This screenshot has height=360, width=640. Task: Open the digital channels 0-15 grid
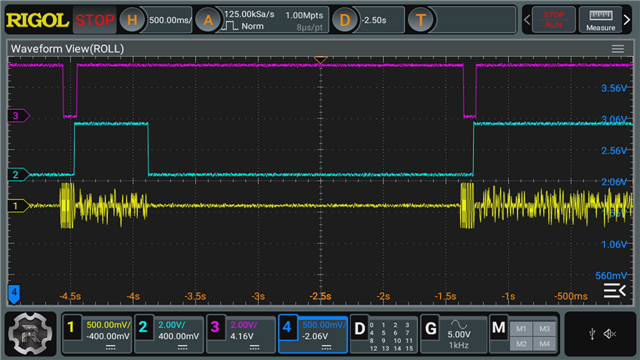392,337
